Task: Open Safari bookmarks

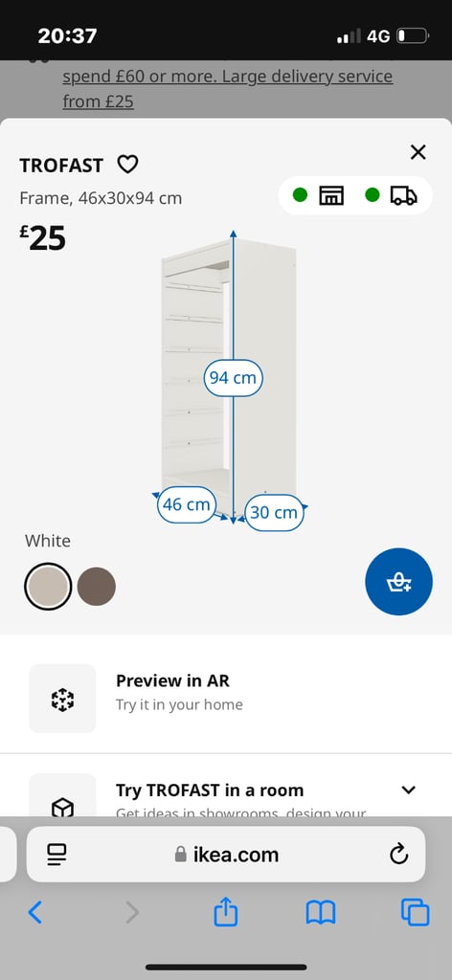Action: click(x=321, y=913)
